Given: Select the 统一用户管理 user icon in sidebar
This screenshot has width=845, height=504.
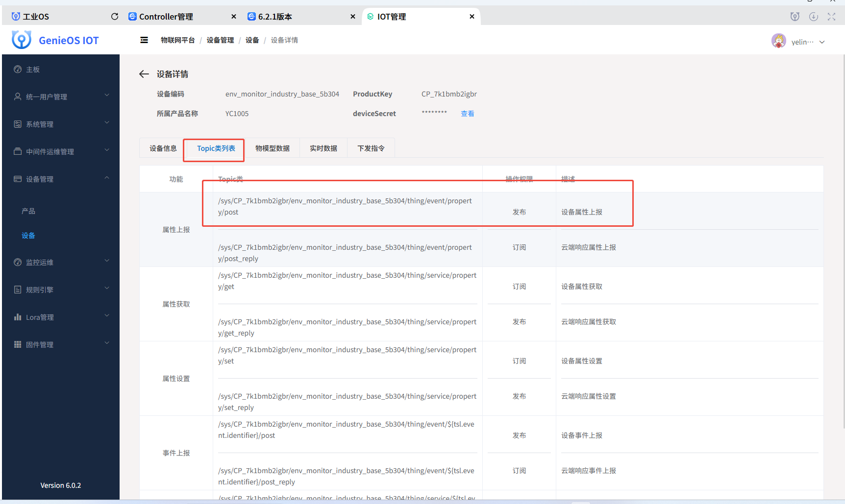Looking at the screenshot, I should 18,96.
